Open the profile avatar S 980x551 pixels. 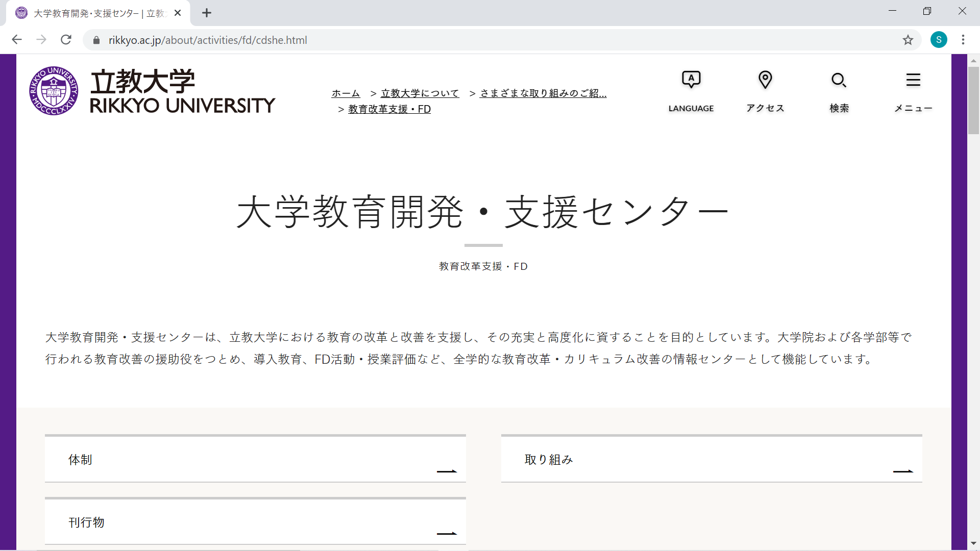[939, 40]
